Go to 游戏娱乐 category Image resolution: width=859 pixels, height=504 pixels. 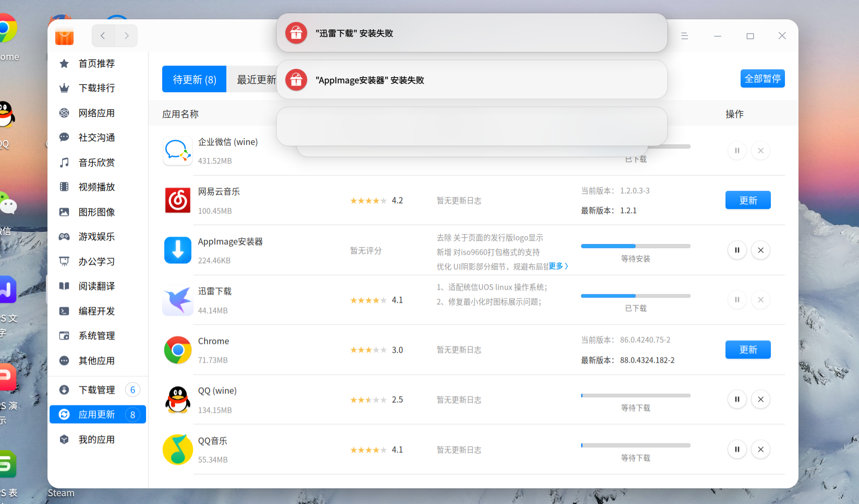pos(98,237)
